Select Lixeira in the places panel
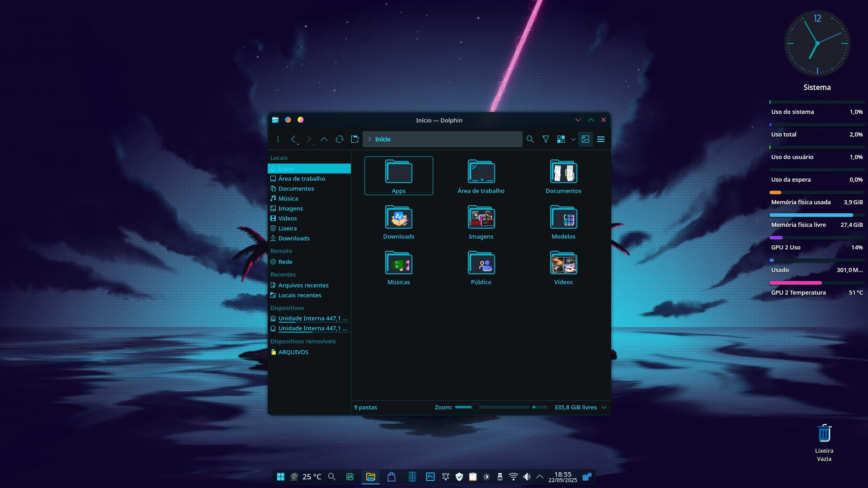This screenshot has height=488, width=868. click(288, 228)
